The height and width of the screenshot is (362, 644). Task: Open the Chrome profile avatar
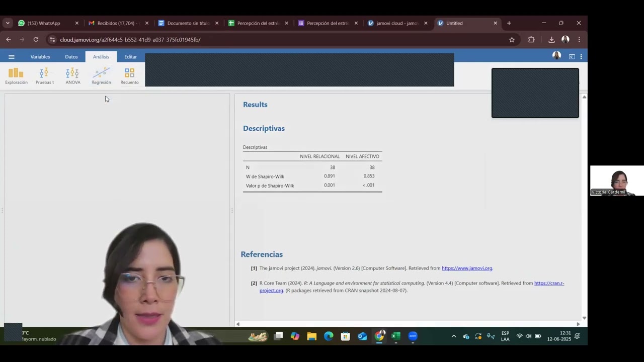pos(566,39)
